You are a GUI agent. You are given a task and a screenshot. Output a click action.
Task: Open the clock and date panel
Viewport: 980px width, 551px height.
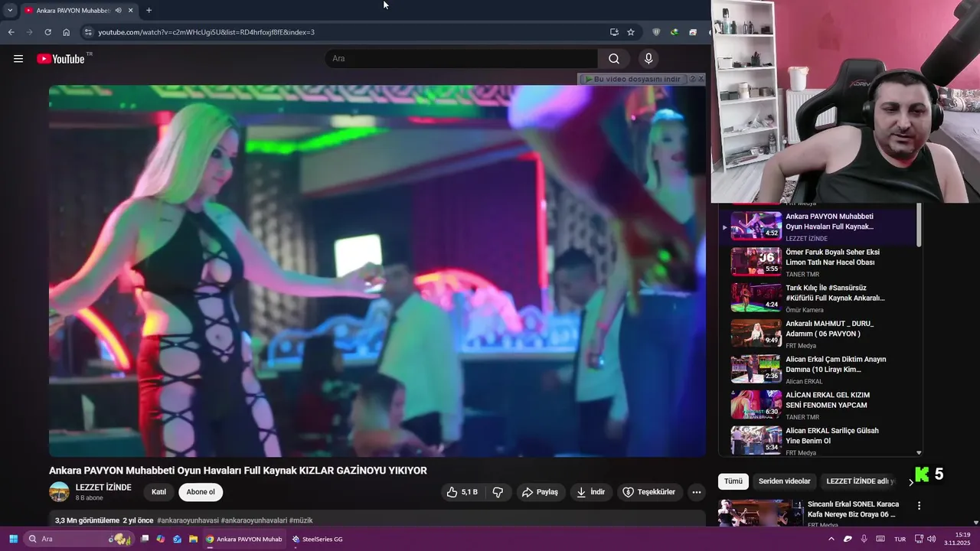click(x=957, y=539)
